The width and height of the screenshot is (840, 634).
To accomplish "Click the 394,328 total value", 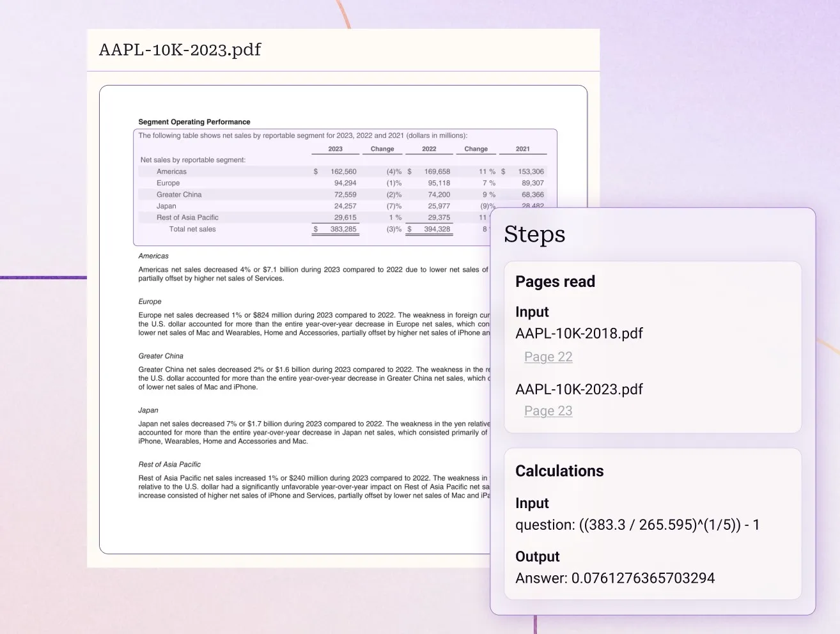I will pos(437,229).
